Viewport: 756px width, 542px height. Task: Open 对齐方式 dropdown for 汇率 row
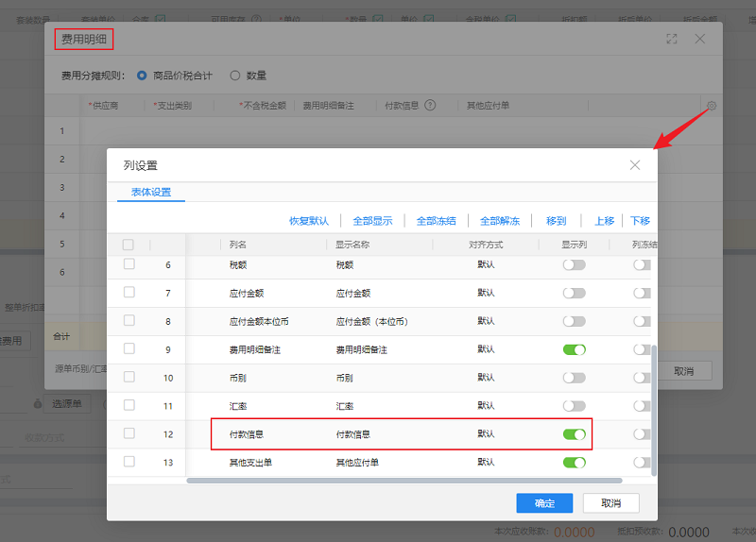tap(486, 406)
